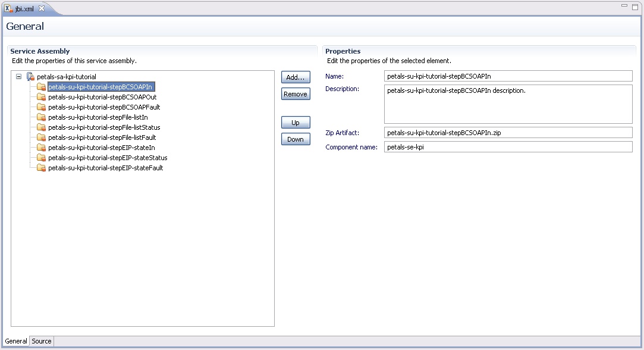Collapse the petals-sa-kpi-tutorial tree node
The height and width of the screenshot is (350, 644).
tap(19, 77)
